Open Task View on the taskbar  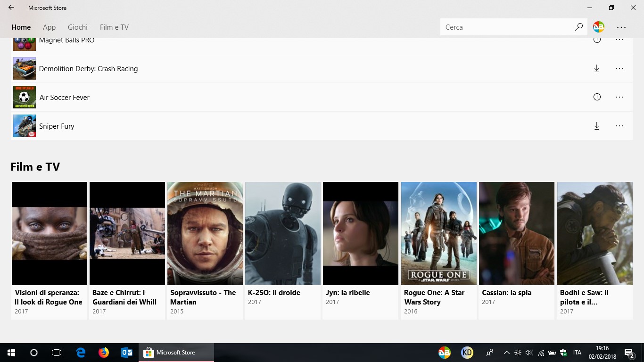pyautogui.click(x=57, y=353)
